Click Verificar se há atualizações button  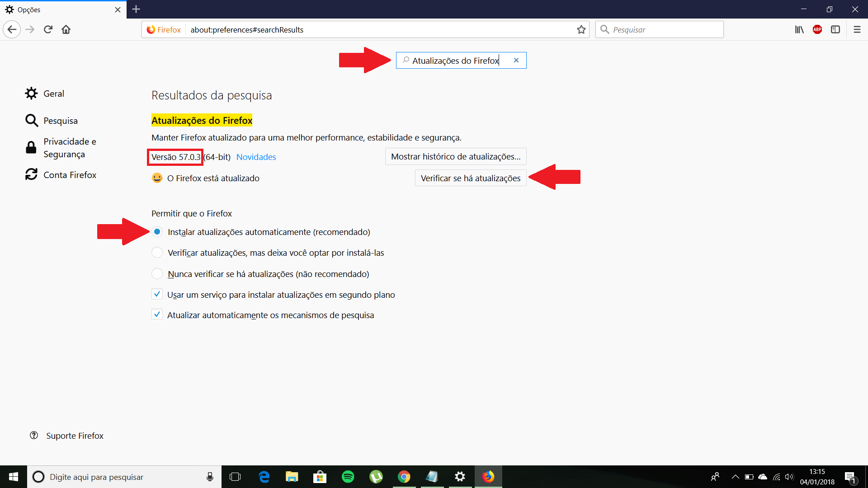coord(471,178)
